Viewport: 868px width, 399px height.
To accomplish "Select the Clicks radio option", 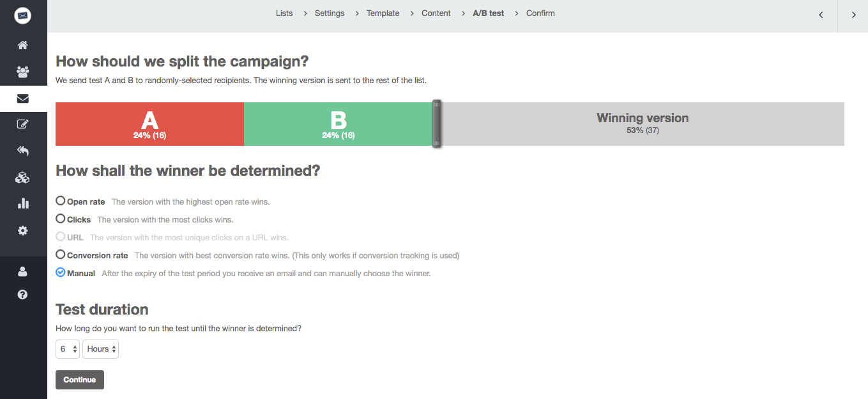I will click(60, 219).
